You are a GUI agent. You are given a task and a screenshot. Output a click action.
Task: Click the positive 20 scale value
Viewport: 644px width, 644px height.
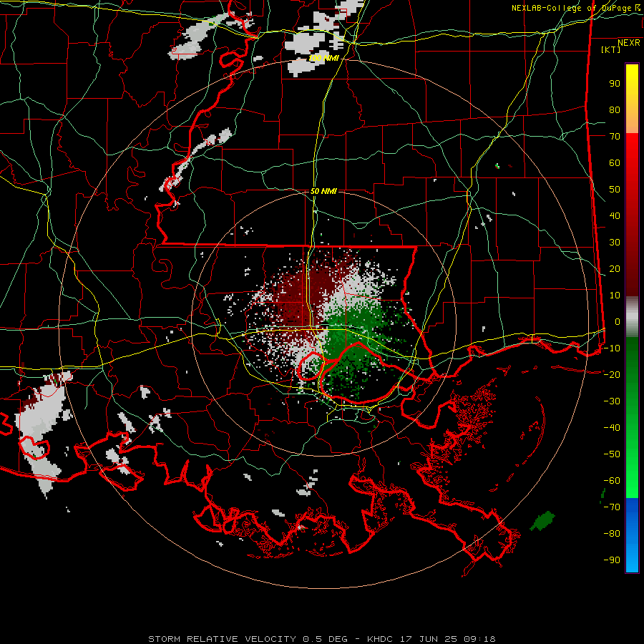(615, 269)
